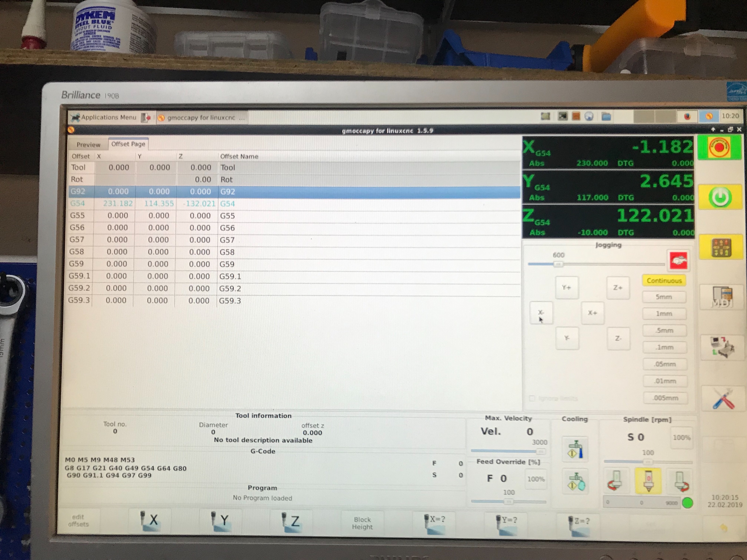Select .05mm jog increment
This screenshot has width=747, height=560.
click(665, 364)
